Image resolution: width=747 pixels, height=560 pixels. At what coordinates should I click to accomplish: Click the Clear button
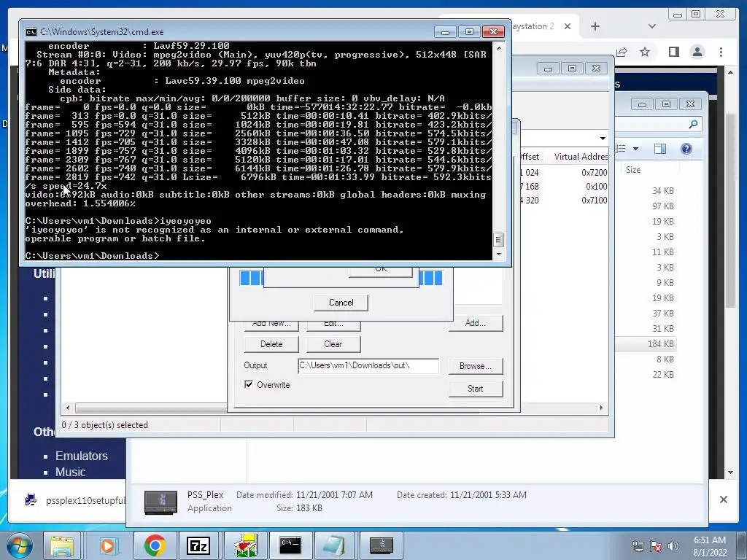333,344
